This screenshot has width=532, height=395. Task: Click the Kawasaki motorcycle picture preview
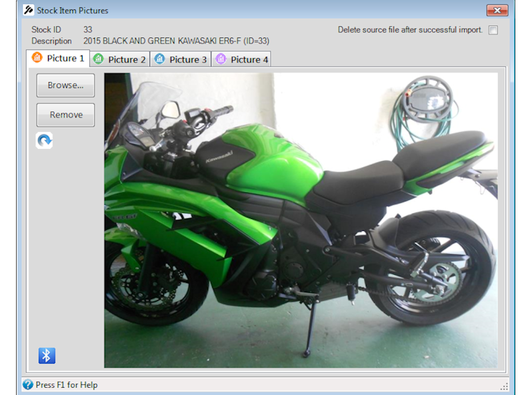301,220
